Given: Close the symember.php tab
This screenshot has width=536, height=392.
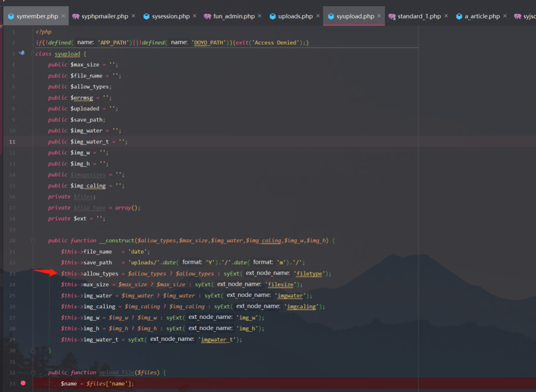Looking at the screenshot, I should 63,16.
